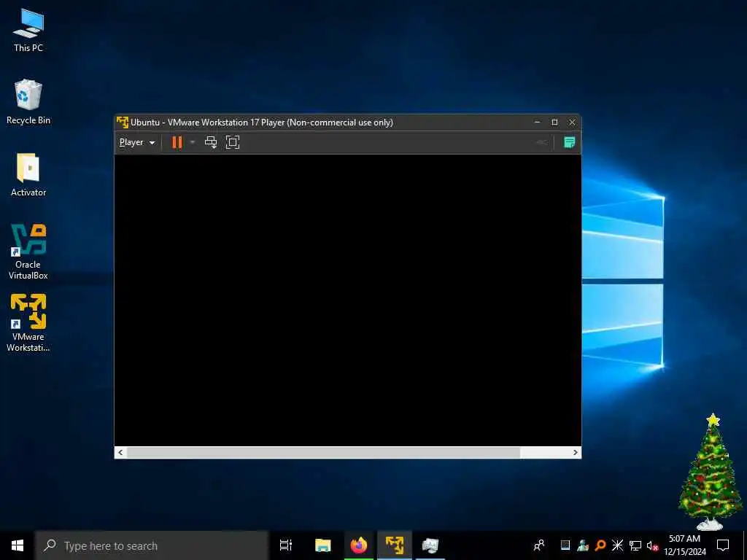Enter full screen mode in VMware Player

coord(233,142)
